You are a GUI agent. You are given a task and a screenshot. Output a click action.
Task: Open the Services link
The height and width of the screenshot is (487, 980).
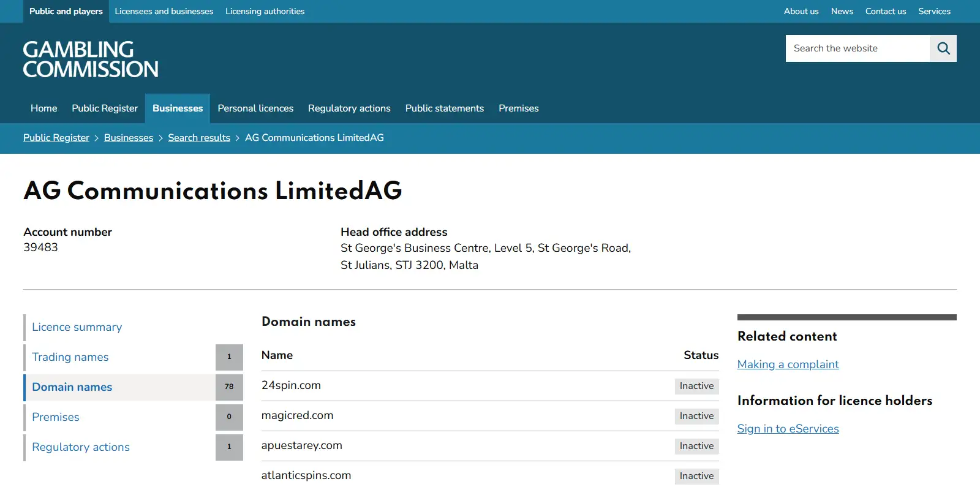point(935,12)
